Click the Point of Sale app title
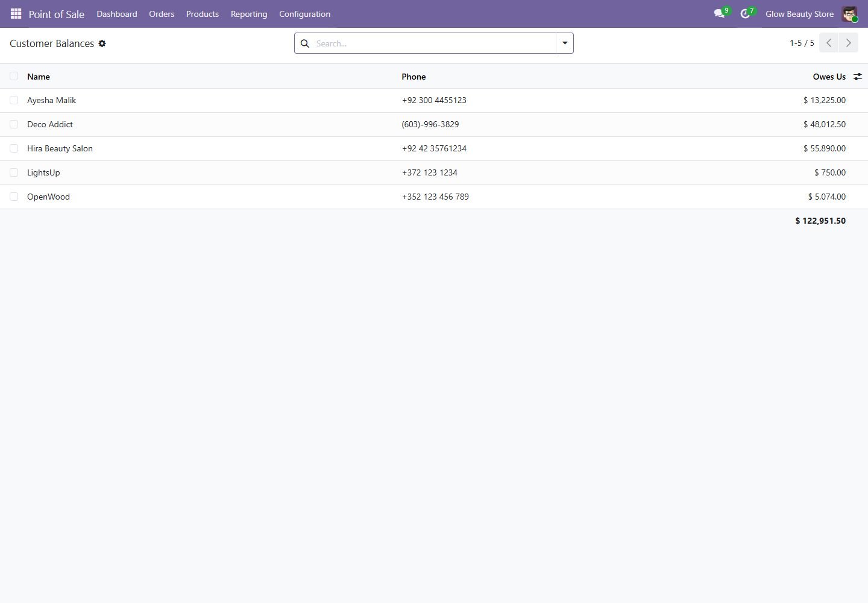The image size is (868, 603). click(x=57, y=14)
